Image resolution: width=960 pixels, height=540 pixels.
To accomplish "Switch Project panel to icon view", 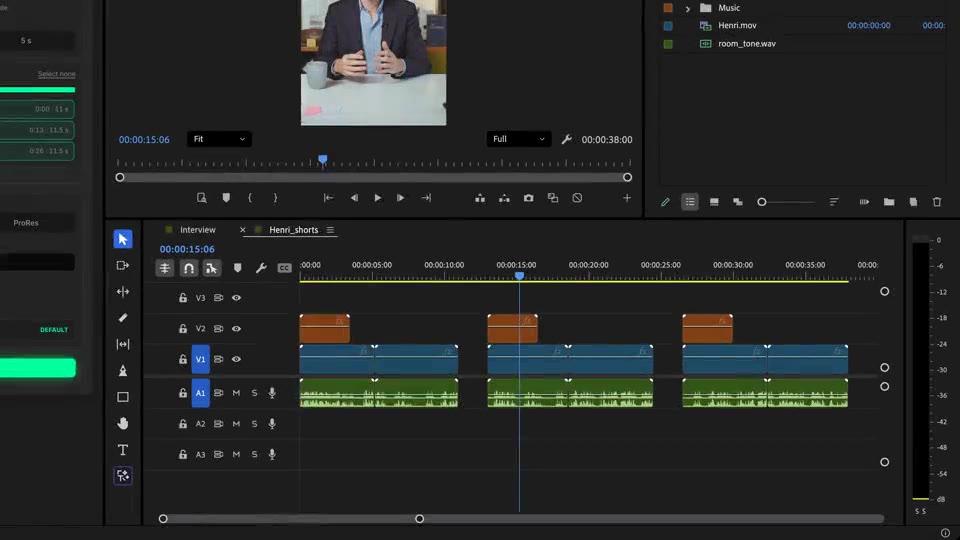I will (714, 201).
